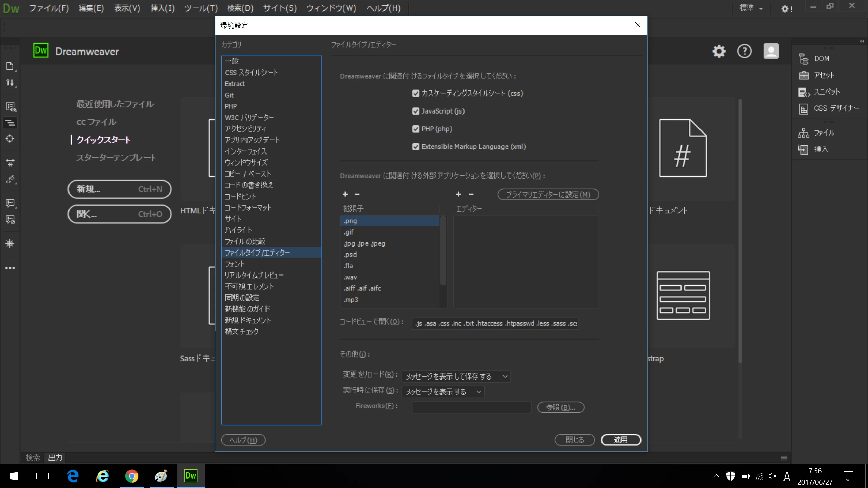Uncheck カスケーディングスタイルシート (css) checkbox
The height and width of the screenshot is (488, 868).
click(x=416, y=94)
